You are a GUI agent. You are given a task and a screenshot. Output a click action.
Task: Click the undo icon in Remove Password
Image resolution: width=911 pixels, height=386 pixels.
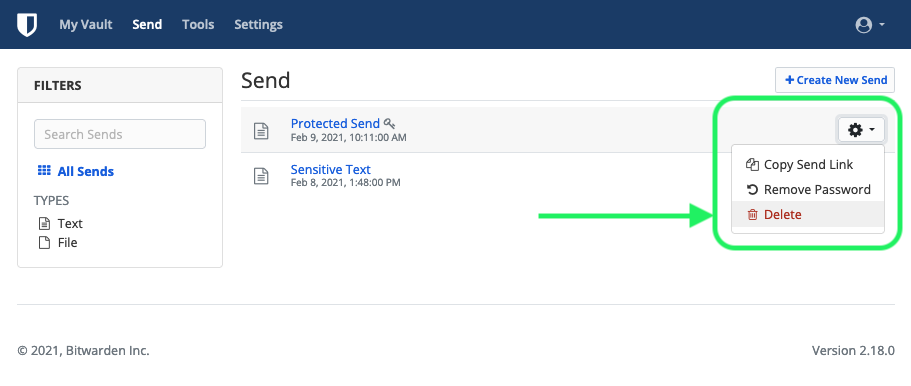tap(752, 190)
